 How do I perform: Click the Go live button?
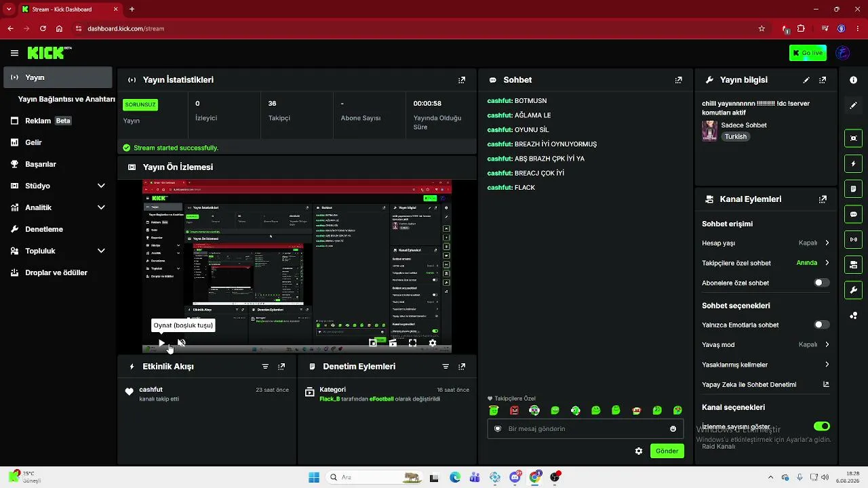808,53
